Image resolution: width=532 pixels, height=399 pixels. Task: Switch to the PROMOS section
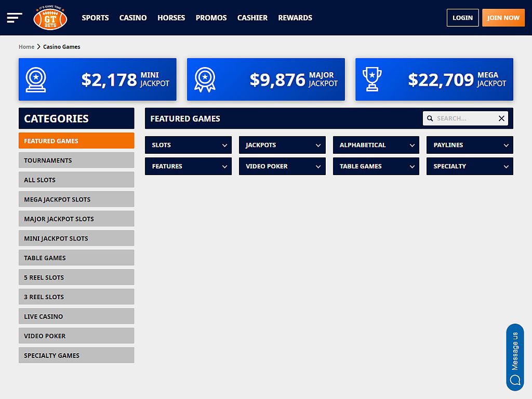click(x=211, y=18)
